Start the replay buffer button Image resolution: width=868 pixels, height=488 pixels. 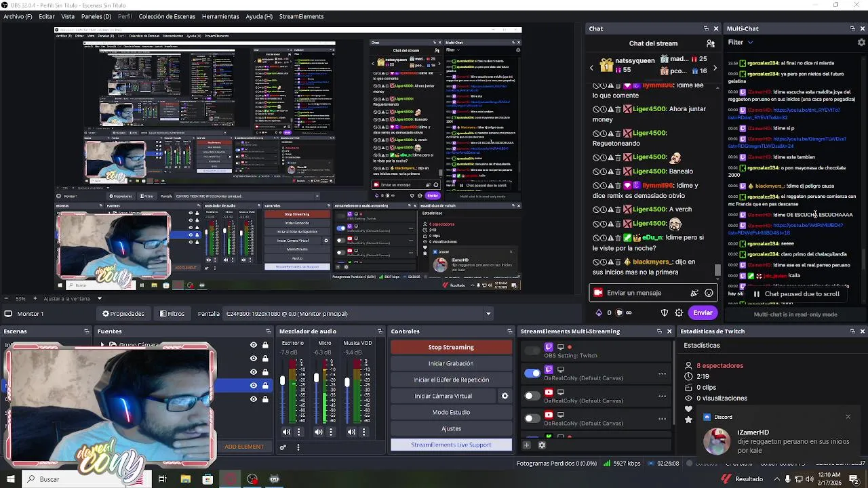coord(451,380)
